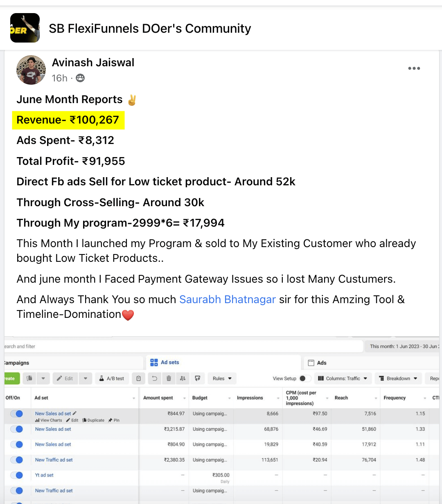This screenshot has width=442, height=504.
Task: Click the A/B test button
Action: click(x=112, y=378)
